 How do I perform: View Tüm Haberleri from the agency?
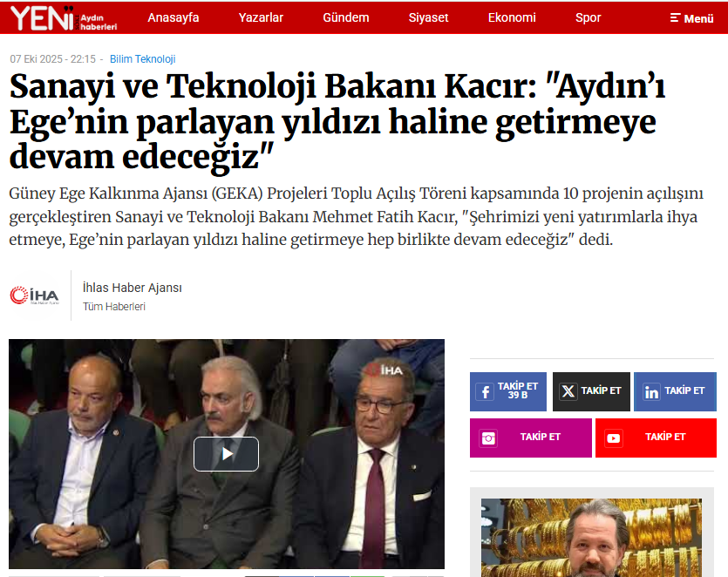click(114, 307)
